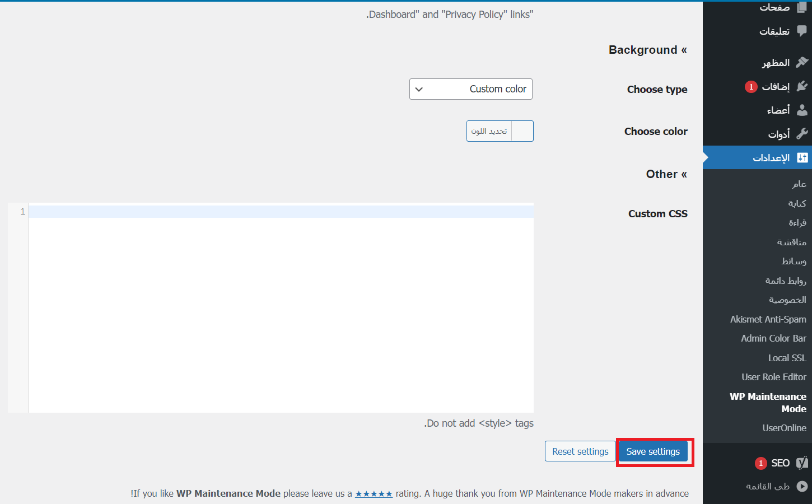Image resolution: width=812 pixels, height=504 pixels.
Task: Click the Plugins plug icon
Action: pyautogui.click(x=802, y=86)
